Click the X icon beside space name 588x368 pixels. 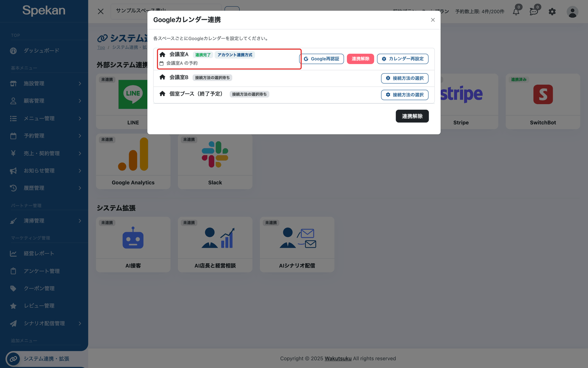[x=101, y=11]
